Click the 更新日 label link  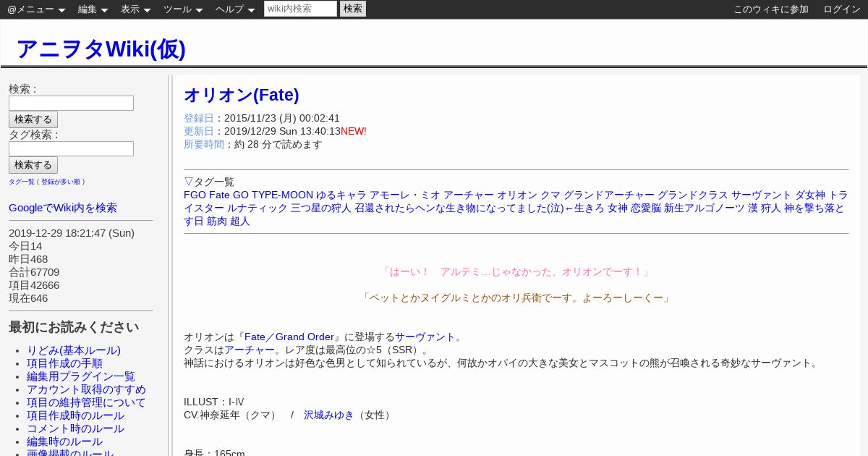click(199, 131)
